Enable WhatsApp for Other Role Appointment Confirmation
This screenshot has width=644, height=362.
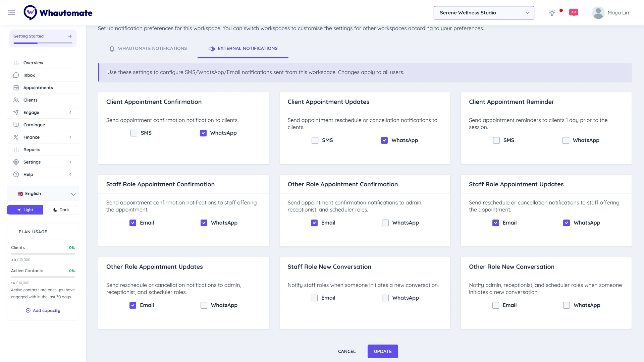pos(385,223)
